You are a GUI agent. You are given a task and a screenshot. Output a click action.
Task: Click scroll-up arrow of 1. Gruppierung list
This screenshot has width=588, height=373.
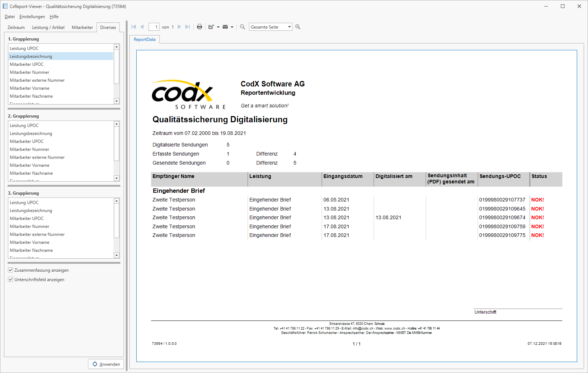click(x=116, y=47)
